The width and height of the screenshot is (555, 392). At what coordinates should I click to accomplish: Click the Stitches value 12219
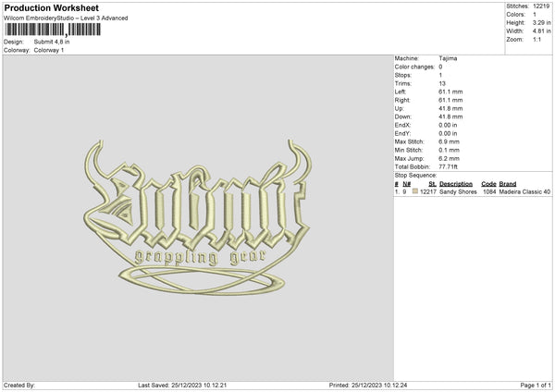(x=541, y=6)
